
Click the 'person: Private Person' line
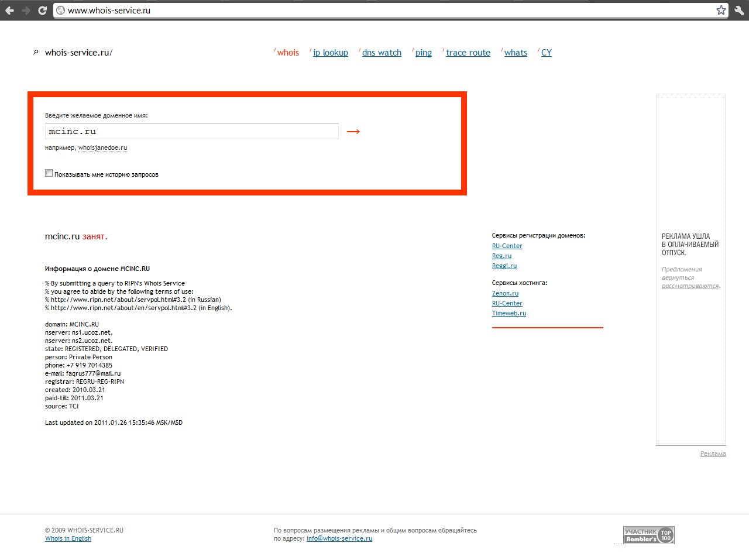78,357
